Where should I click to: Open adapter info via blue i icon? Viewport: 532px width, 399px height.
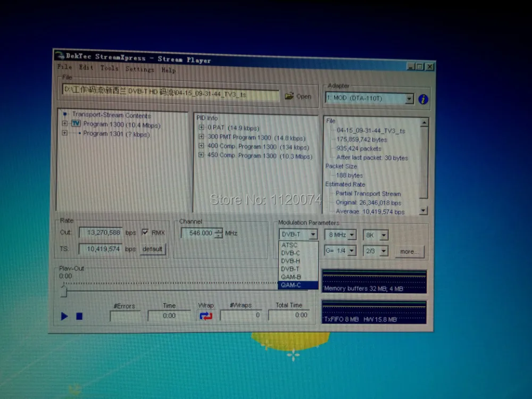tap(423, 99)
